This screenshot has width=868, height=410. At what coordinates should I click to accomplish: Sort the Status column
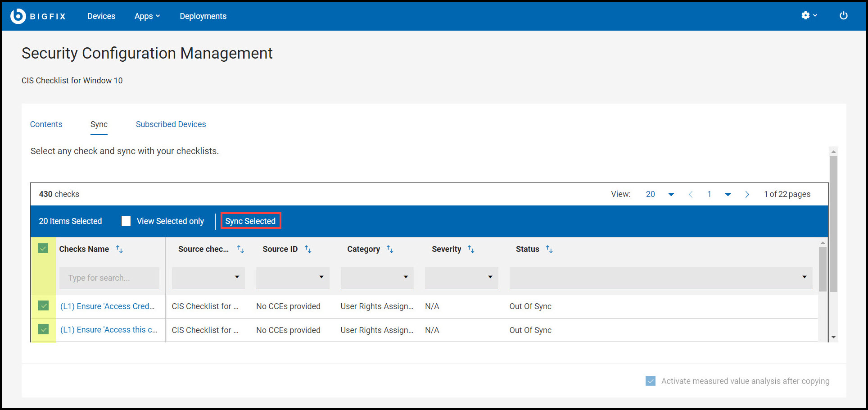pos(549,249)
